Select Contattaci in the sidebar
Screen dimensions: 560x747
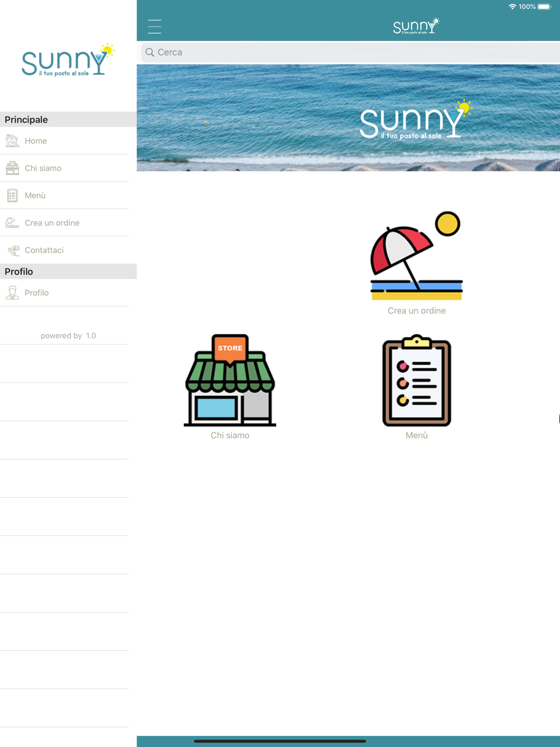[64, 250]
